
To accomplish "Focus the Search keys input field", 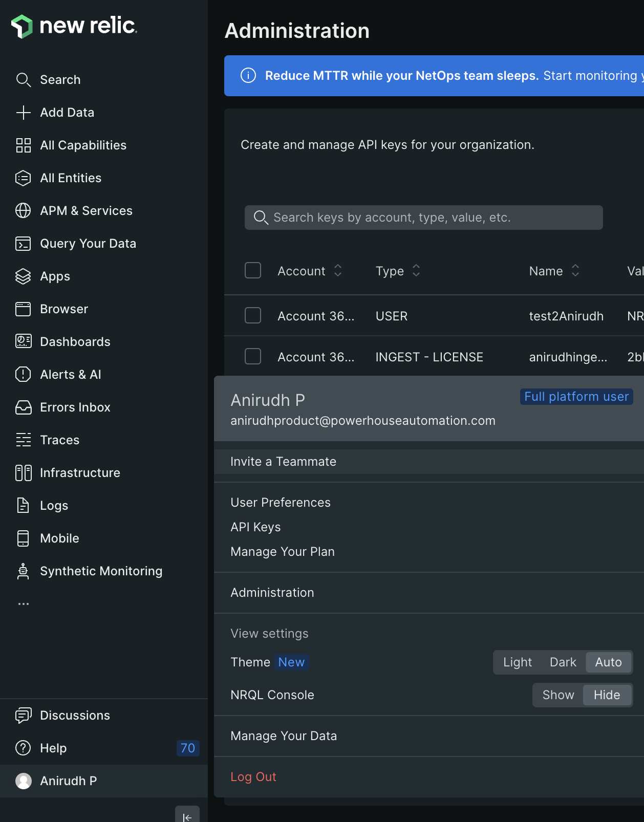I will 424,218.
